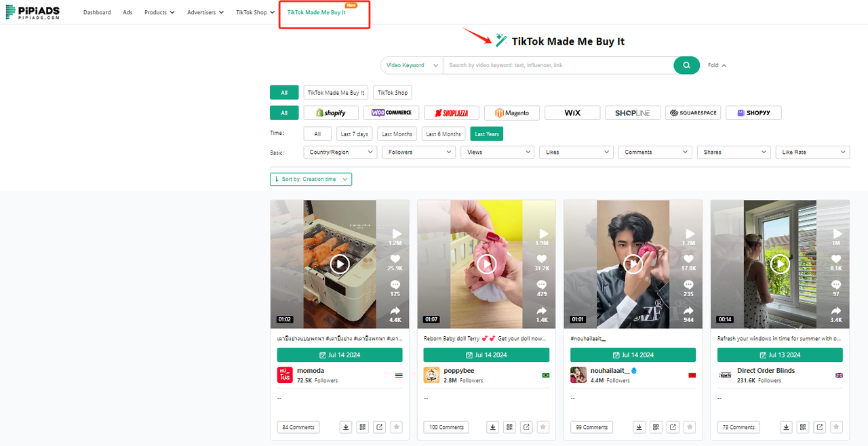Open nouhailaait__ video external link
The height and width of the screenshot is (446, 868).
tap(673, 427)
